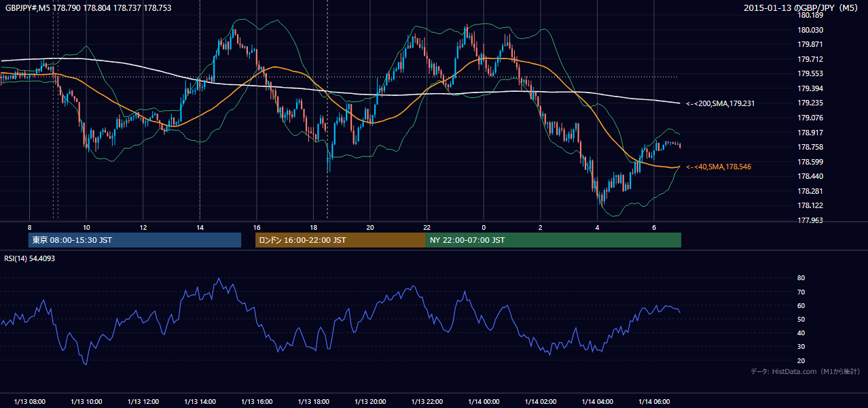Image resolution: width=868 pixels, height=408 pixels.
Task: Click the RSI 70 level label
Action: pos(801,292)
